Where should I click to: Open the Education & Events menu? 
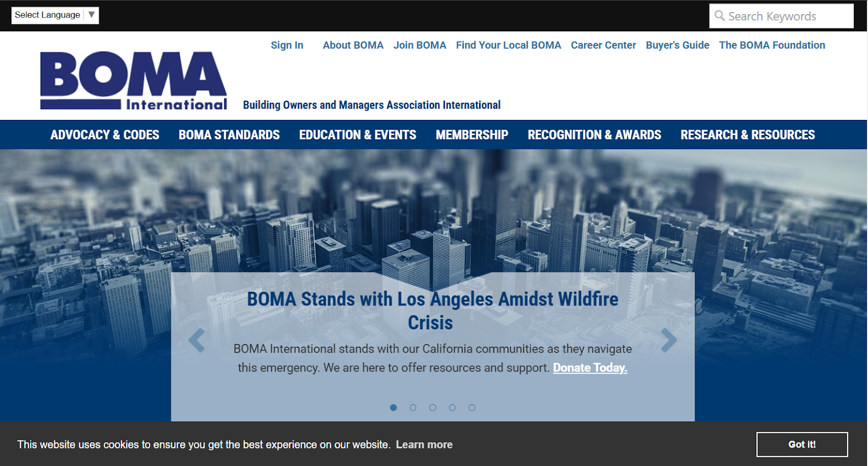(358, 135)
